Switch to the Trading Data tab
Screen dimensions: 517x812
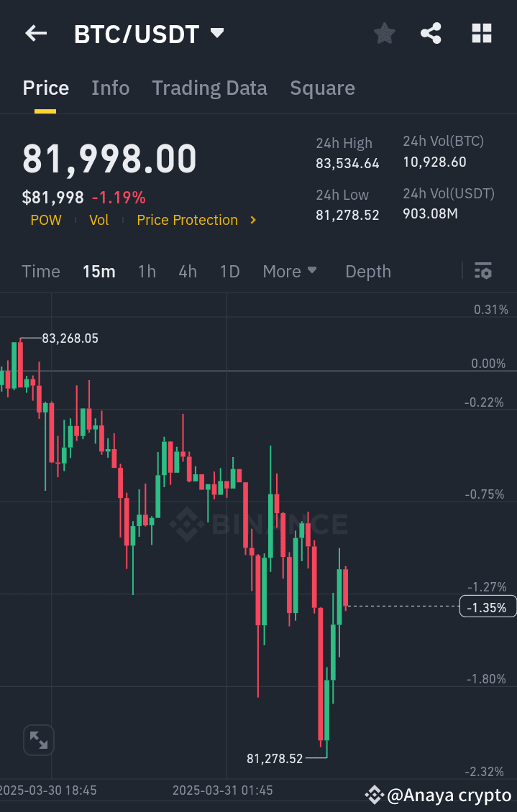(x=209, y=88)
